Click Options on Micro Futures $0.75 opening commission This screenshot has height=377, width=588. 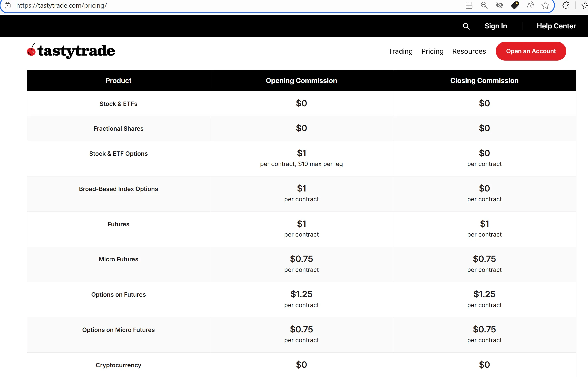(301, 329)
